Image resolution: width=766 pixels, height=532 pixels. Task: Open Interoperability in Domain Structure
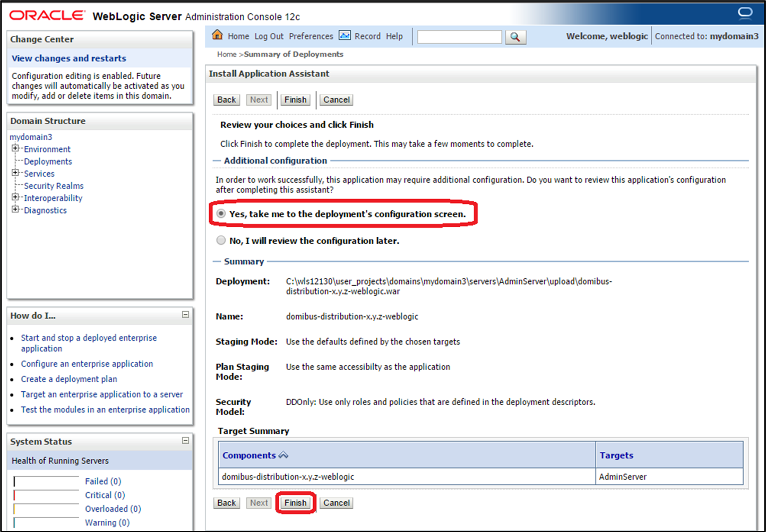tap(53, 198)
